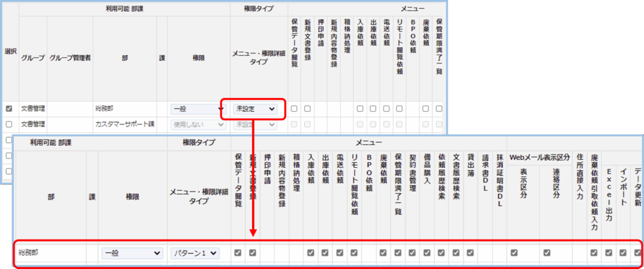The height and width of the screenshot is (269, 644).
Task: Uncheck the 契約書管理 checkbox
Action: [x=412, y=253]
